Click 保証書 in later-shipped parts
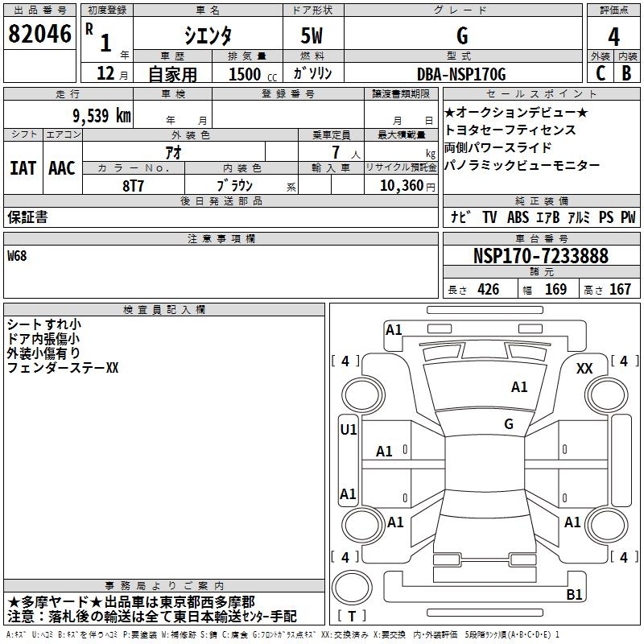The width and height of the screenshot is (644, 644). click(27, 217)
